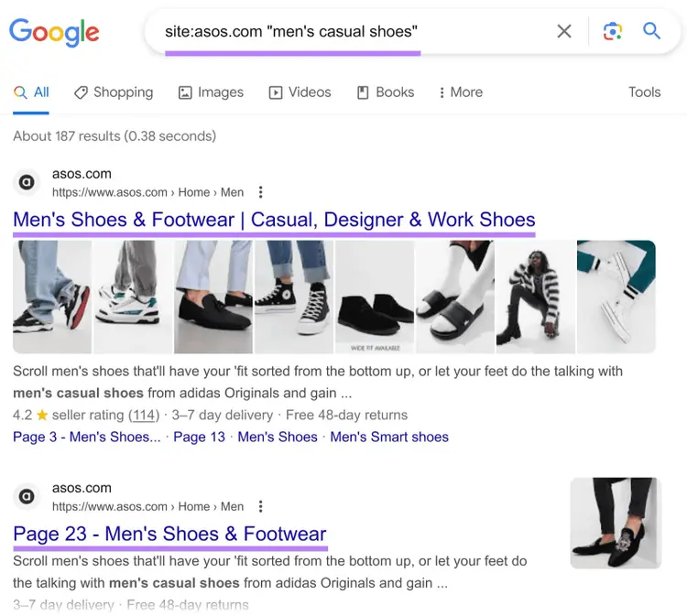Open the Tools filter options
This screenshot has width=687, height=616.
click(645, 92)
